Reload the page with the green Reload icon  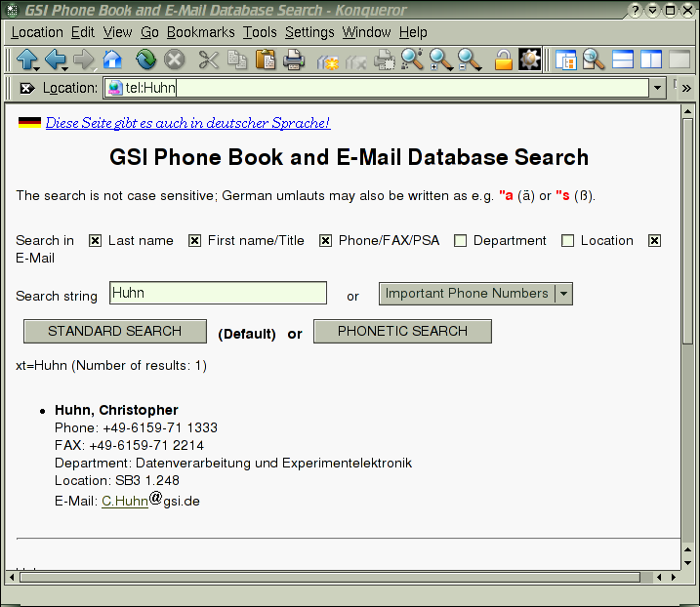pyautogui.click(x=146, y=60)
